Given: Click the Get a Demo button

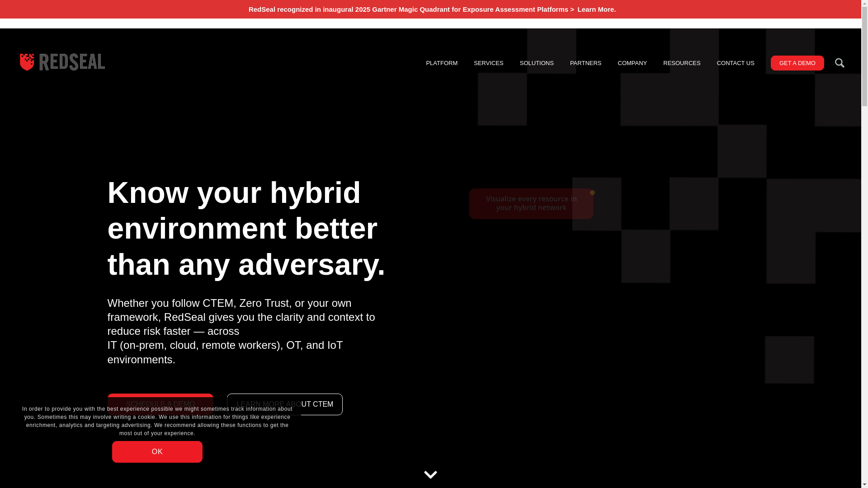Looking at the screenshot, I should 797,63.
